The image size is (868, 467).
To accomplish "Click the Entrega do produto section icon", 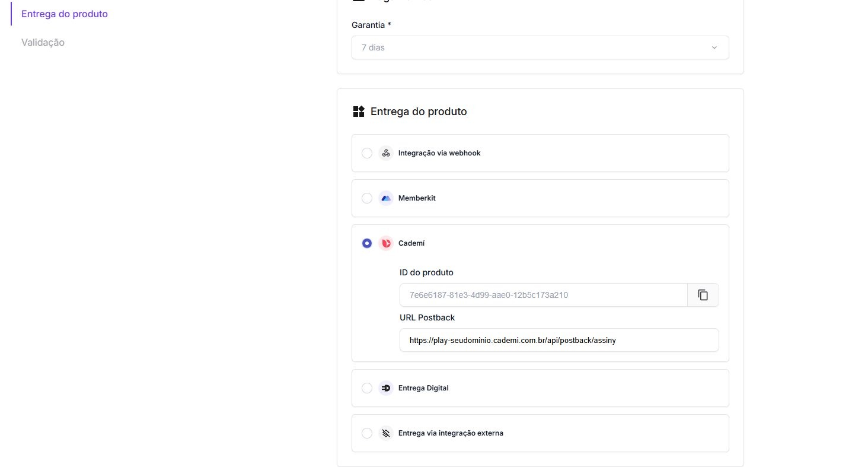I will click(x=358, y=112).
